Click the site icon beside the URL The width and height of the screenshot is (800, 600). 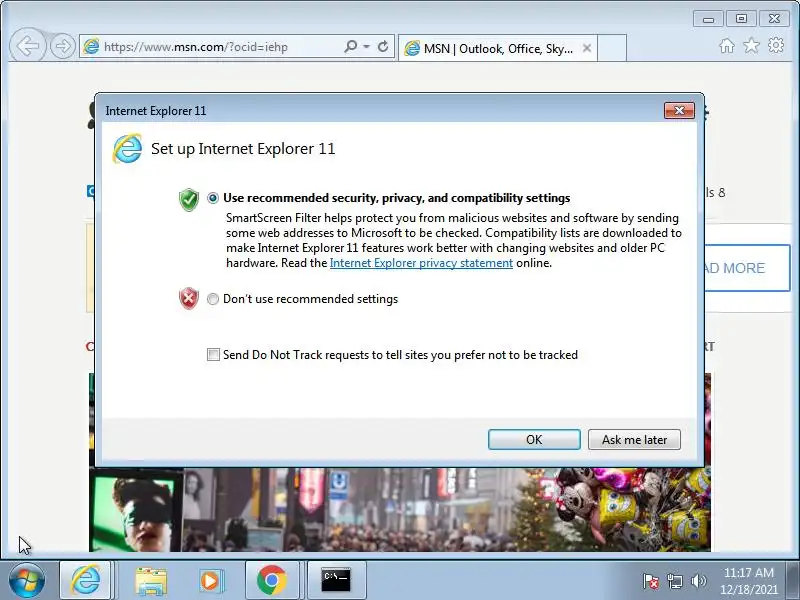click(x=91, y=46)
